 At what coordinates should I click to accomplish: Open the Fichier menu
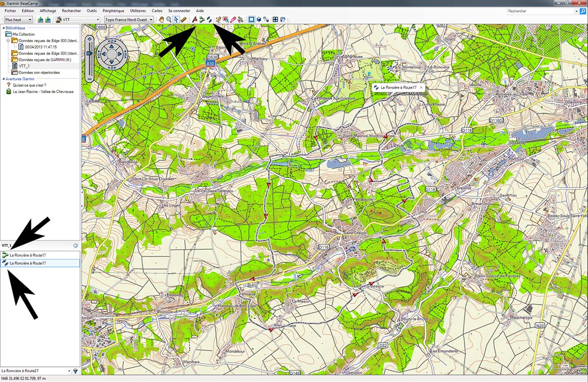(10, 11)
